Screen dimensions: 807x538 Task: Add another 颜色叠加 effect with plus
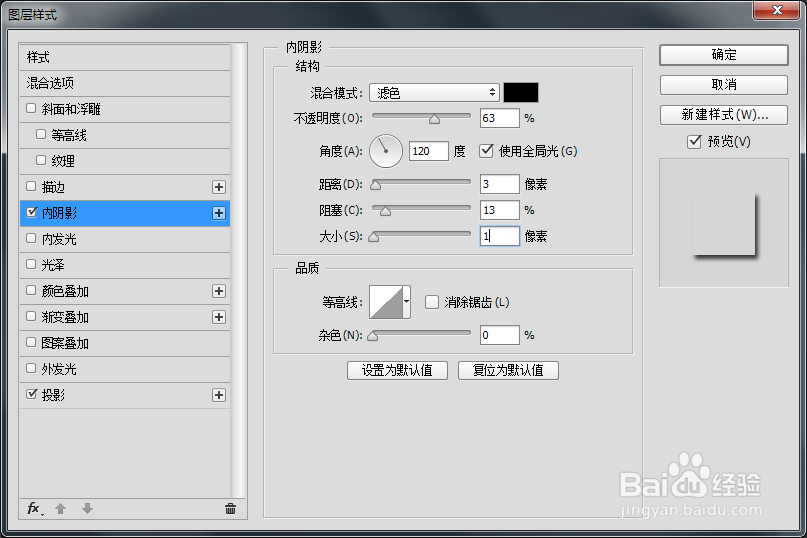coord(219,291)
